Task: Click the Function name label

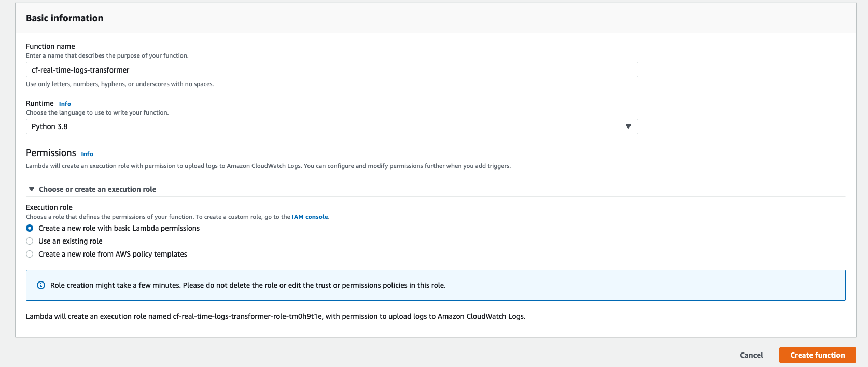Action: [x=50, y=46]
